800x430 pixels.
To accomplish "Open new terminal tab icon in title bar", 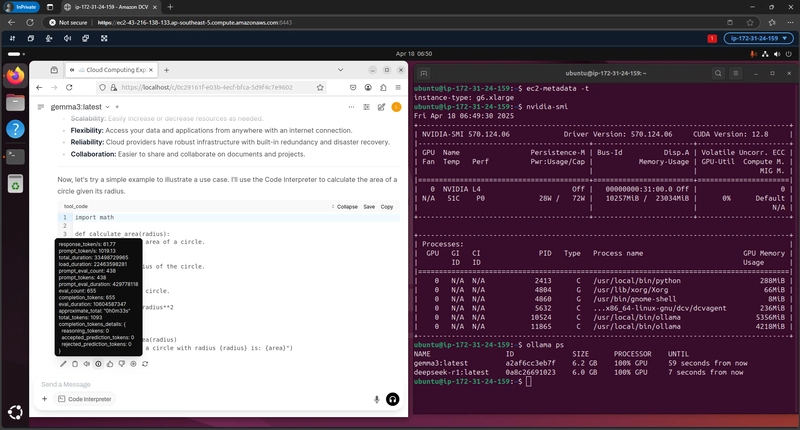I will 423,73.
